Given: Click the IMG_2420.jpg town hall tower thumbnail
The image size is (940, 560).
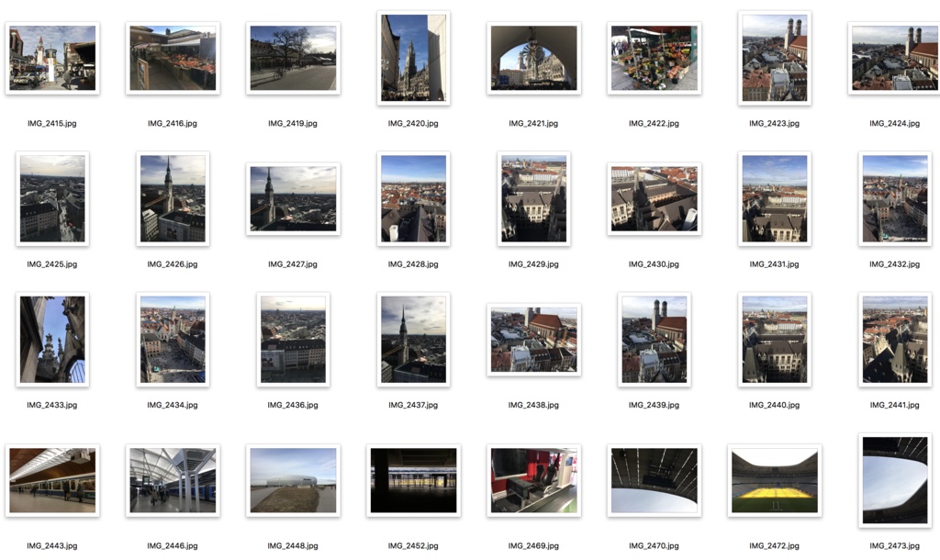Looking at the screenshot, I should pyautogui.click(x=414, y=58).
